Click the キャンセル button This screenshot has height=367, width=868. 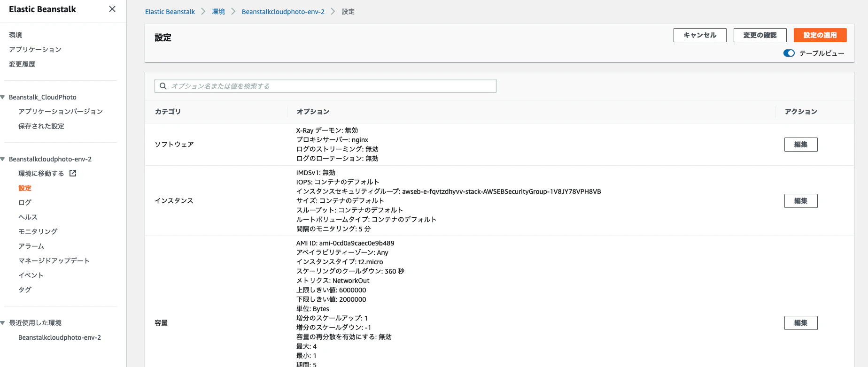(x=700, y=35)
